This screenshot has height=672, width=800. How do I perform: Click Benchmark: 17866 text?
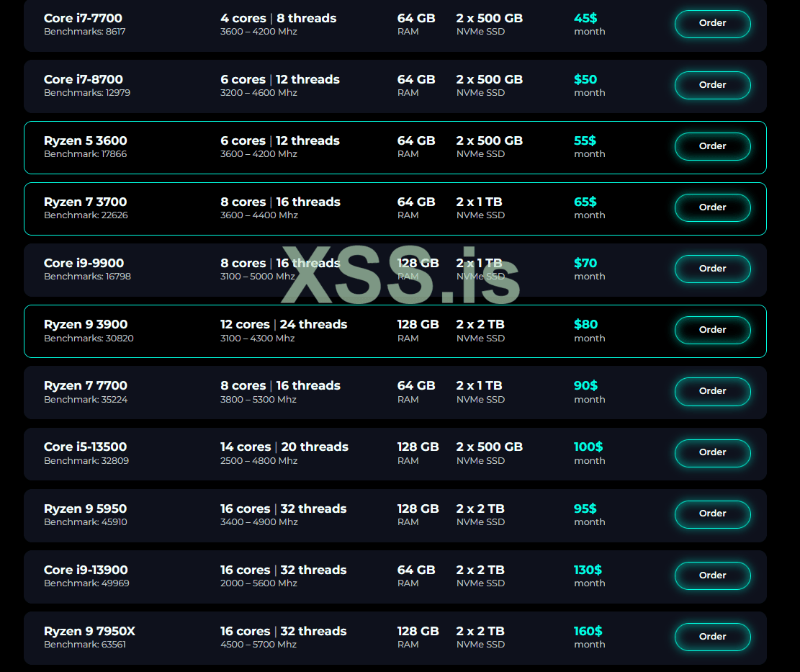[x=85, y=154]
